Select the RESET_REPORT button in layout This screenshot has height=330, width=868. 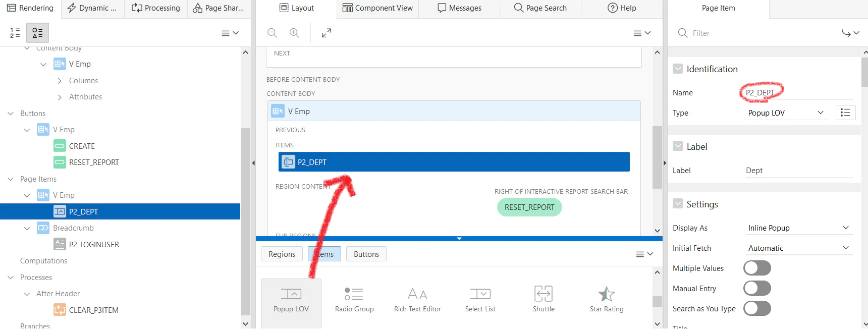(x=529, y=207)
